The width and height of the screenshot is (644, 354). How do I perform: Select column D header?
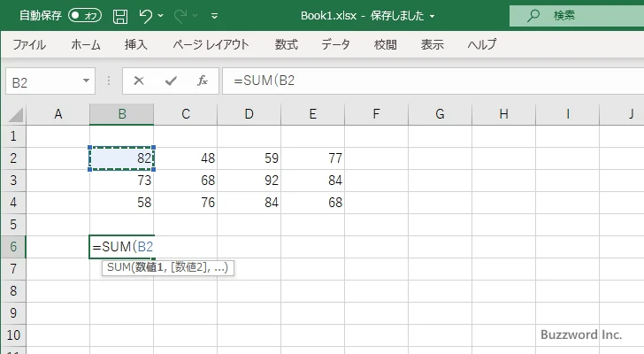[249, 114]
